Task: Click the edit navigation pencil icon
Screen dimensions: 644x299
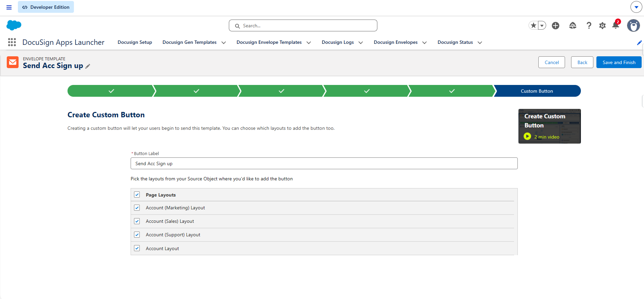Action: coord(639,43)
